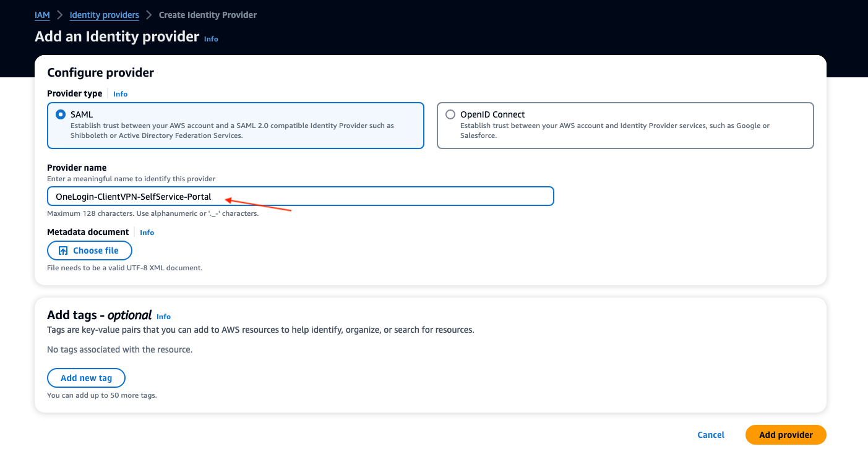Select the OpenID Connect radio button

[x=450, y=114]
